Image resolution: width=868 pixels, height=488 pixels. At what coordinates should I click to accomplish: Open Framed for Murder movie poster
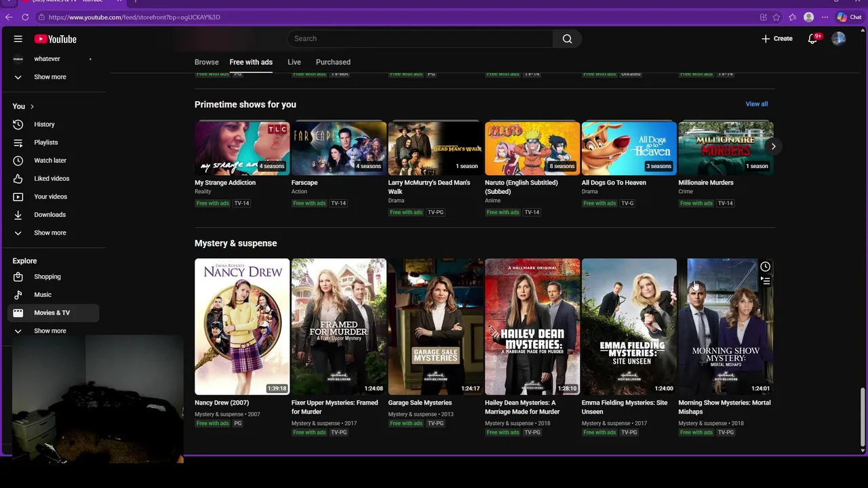coord(339,327)
